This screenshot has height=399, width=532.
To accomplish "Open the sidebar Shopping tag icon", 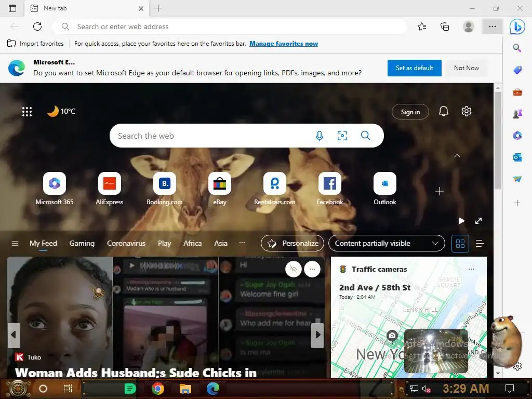I will tap(517, 70).
